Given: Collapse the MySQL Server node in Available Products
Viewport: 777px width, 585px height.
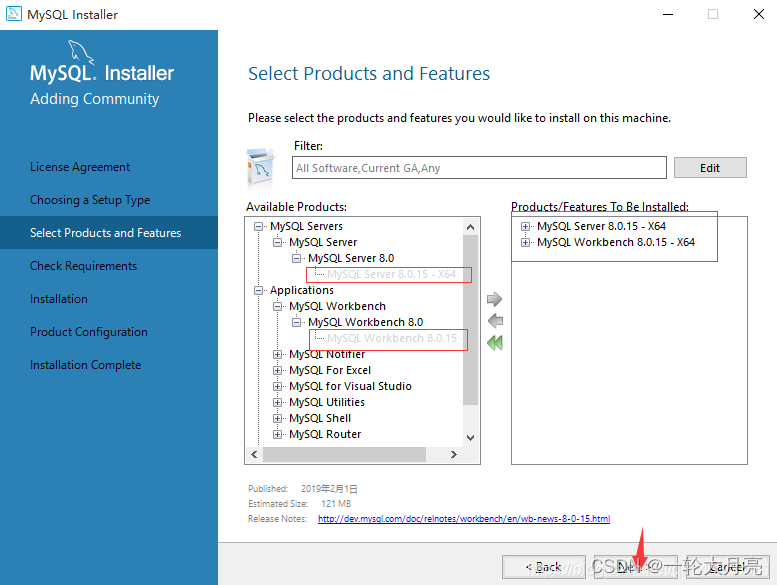Looking at the screenshot, I should pyautogui.click(x=278, y=242).
